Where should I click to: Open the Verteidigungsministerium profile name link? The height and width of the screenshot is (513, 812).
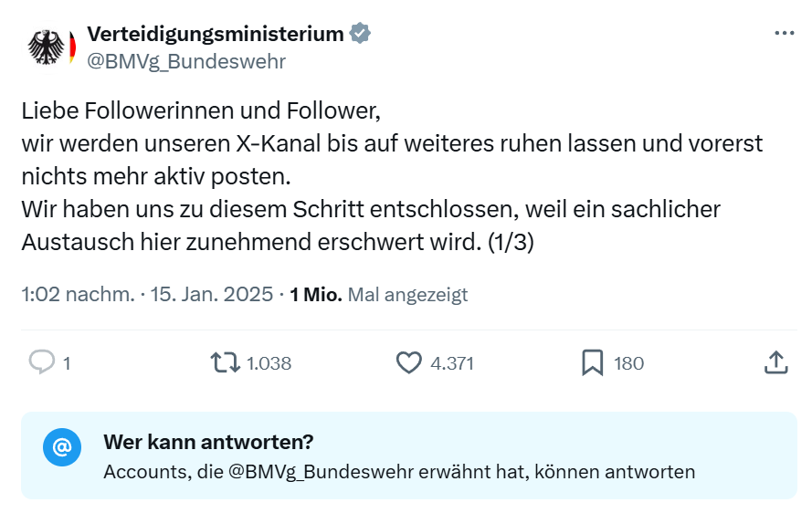coord(215,35)
